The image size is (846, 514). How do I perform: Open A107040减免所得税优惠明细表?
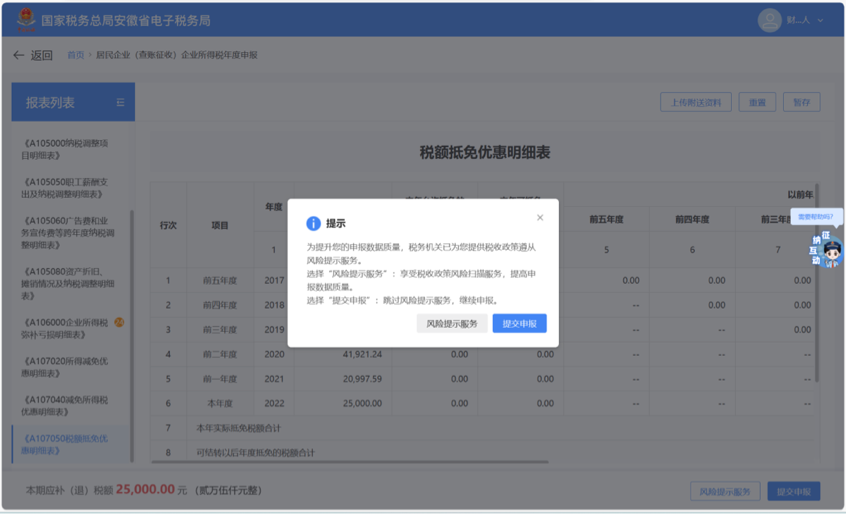(x=65, y=406)
